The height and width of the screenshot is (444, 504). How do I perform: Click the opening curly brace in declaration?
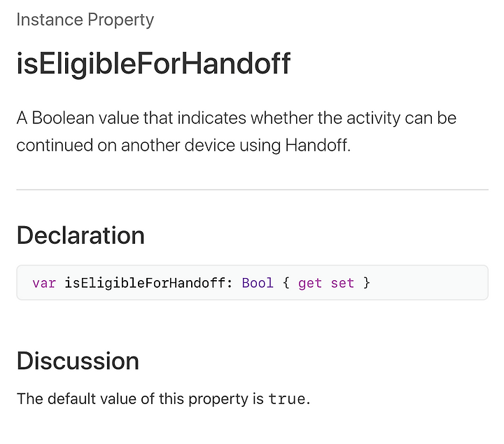point(286,283)
